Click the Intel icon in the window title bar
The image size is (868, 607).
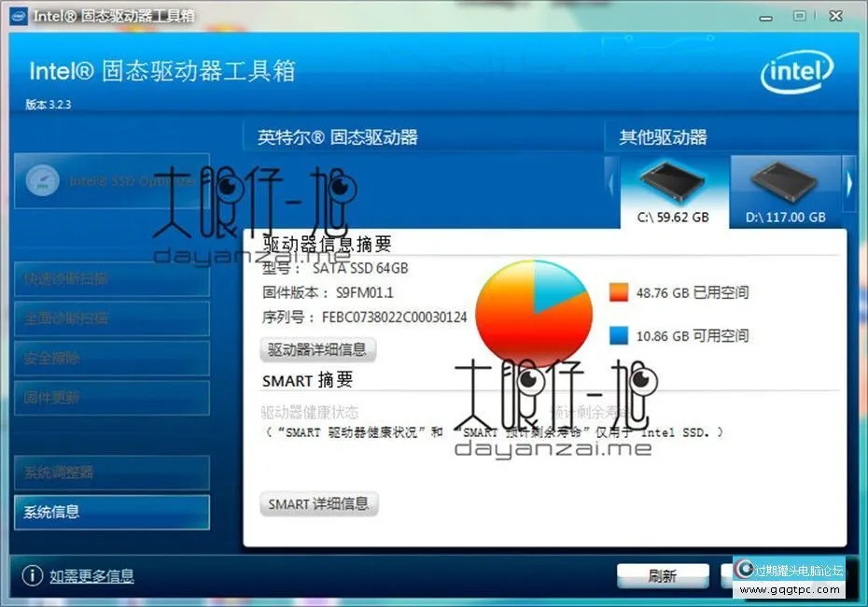coord(19,16)
